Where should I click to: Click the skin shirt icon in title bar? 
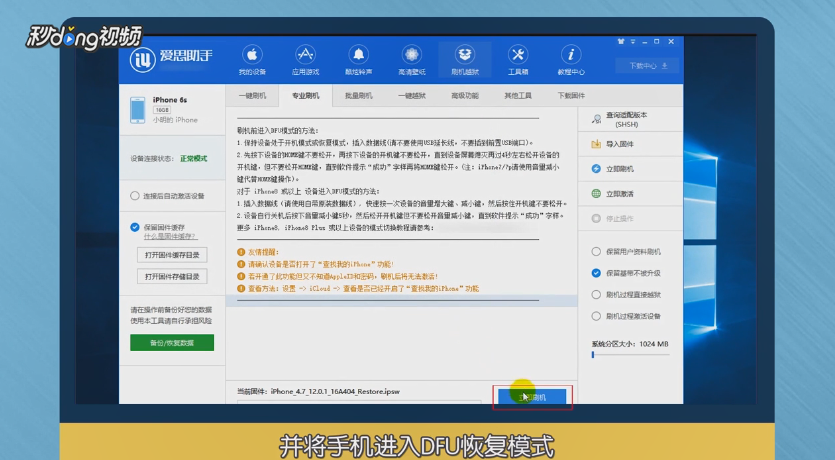(620, 42)
